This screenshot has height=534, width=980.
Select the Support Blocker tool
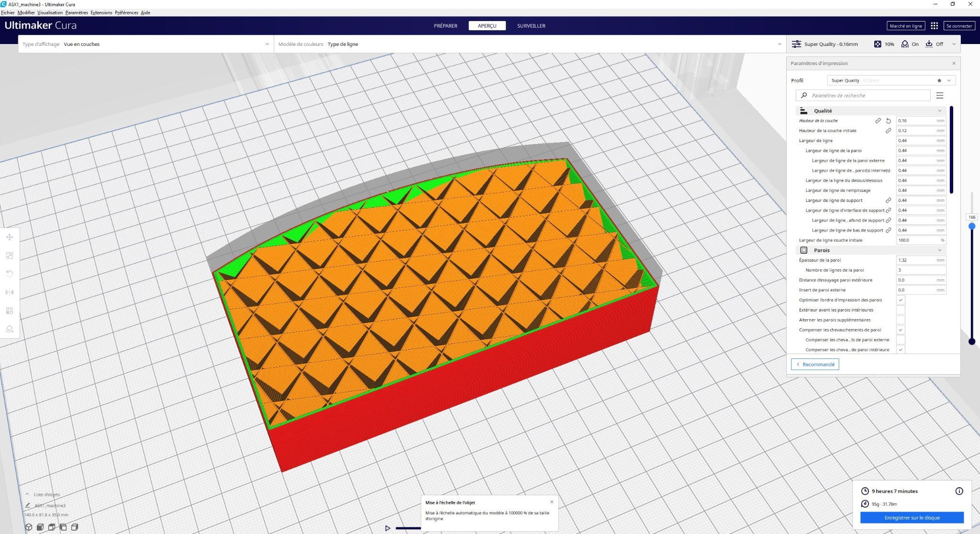point(10,329)
